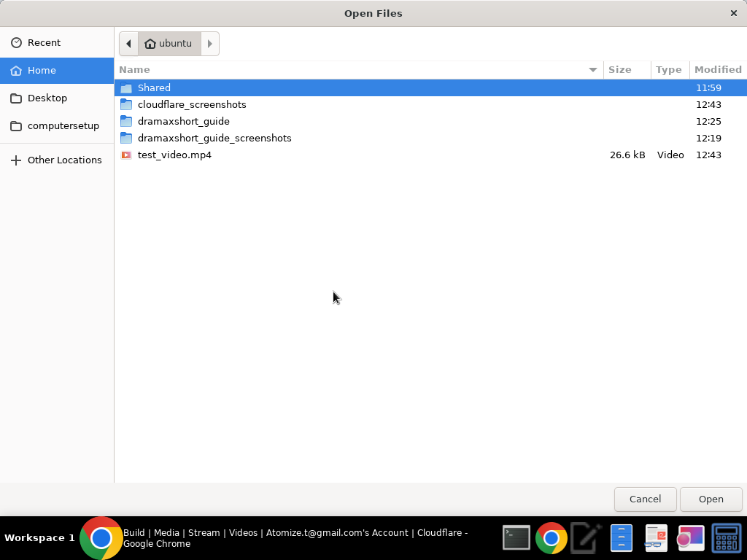Sort files by the Modified column
Viewport: 747px width, 560px height.
[x=717, y=69]
